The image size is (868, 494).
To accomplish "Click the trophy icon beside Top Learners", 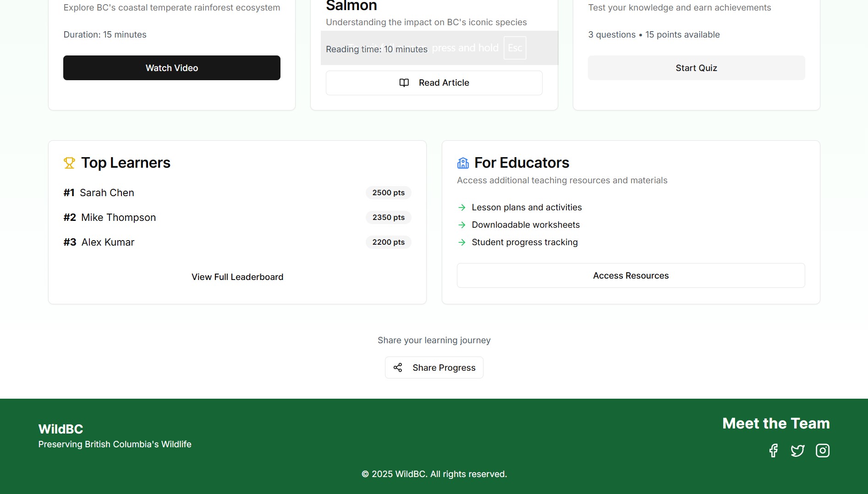I will 69,163.
